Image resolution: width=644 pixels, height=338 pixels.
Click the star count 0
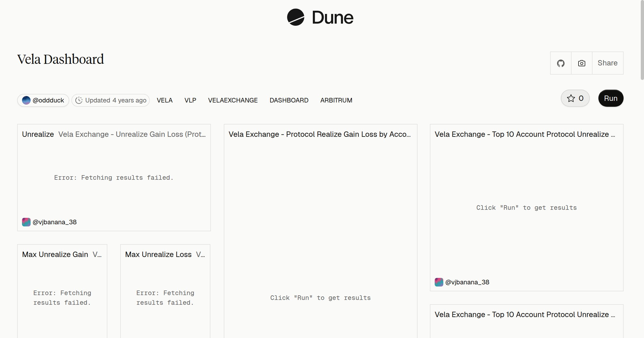pos(581,98)
